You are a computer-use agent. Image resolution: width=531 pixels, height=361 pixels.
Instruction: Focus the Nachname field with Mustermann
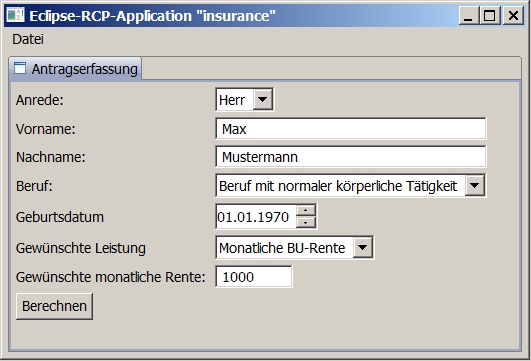pyautogui.click(x=351, y=157)
